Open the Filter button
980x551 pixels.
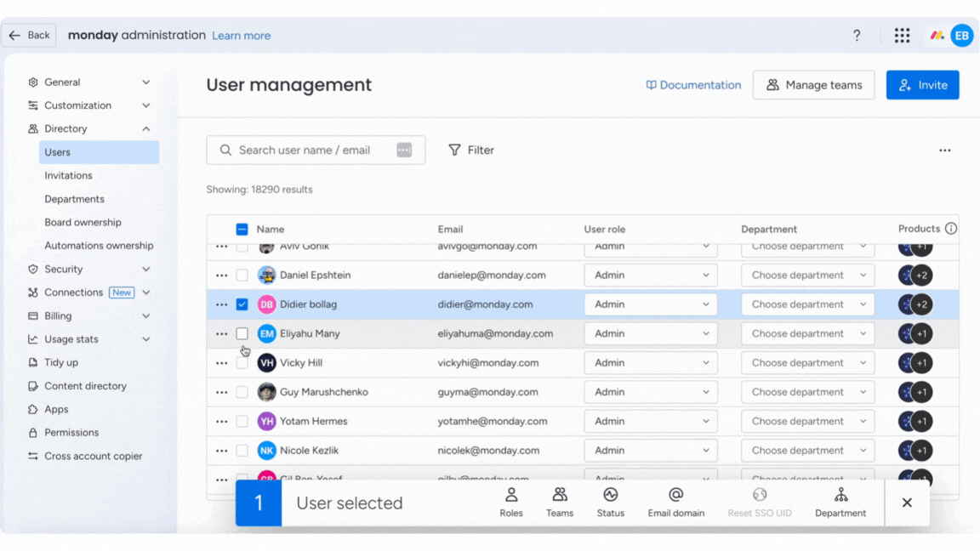471,150
